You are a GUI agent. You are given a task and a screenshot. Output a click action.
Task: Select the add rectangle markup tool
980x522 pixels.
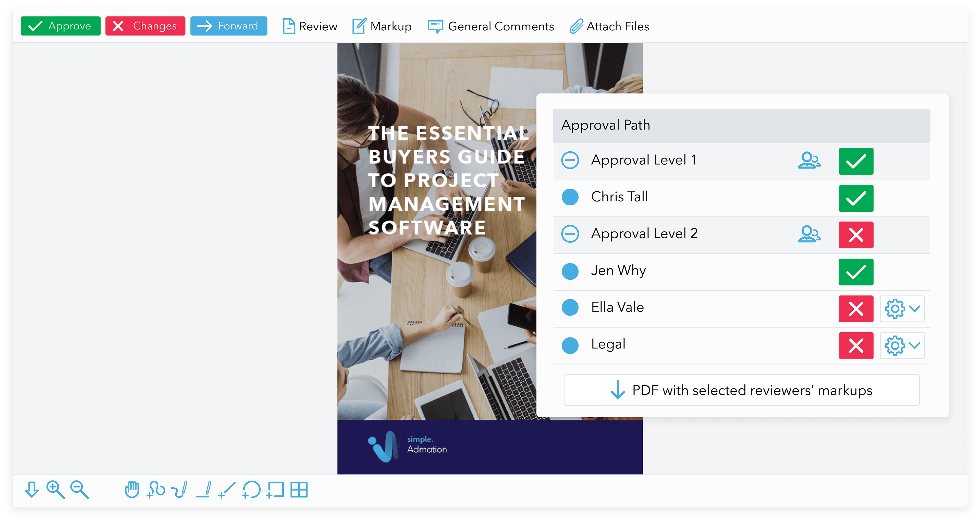pyautogui.click(x=275, y=489)
